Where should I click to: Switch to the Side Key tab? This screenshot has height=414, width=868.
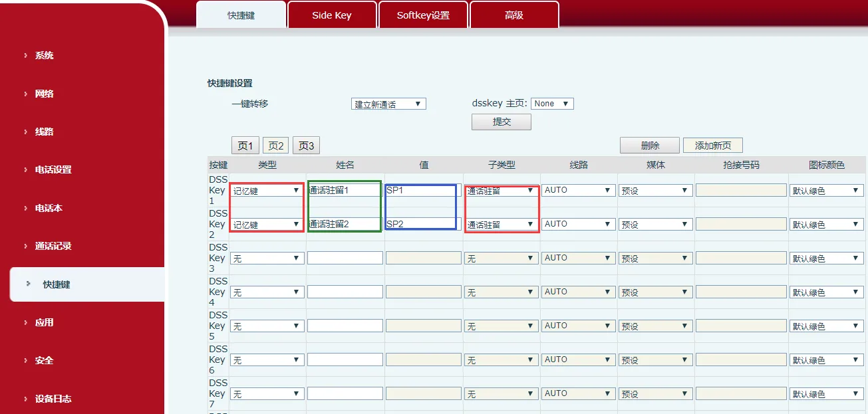pos(331,15)
